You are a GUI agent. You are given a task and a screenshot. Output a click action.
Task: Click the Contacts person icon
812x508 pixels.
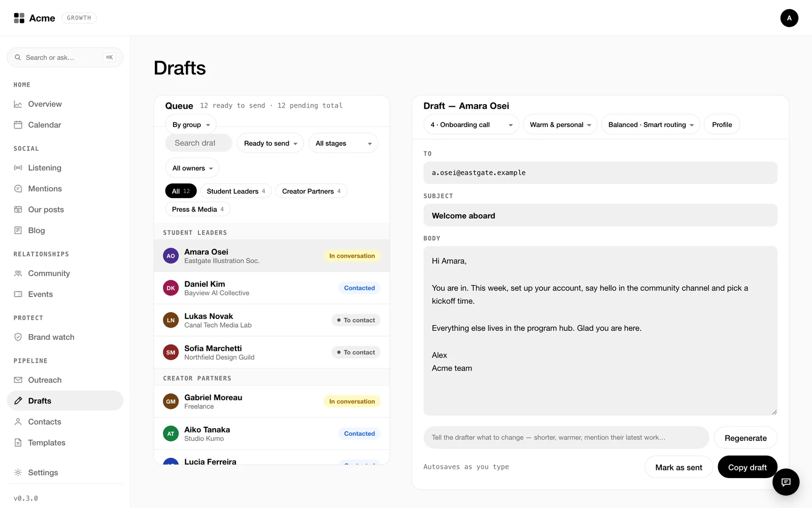tap(18, 422)
